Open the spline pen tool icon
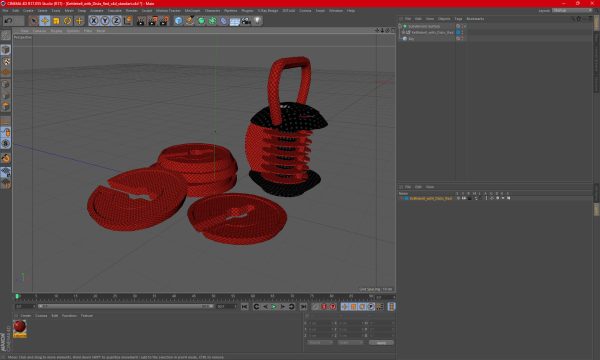This screenshot has width=600, height=360. point(189,21)
